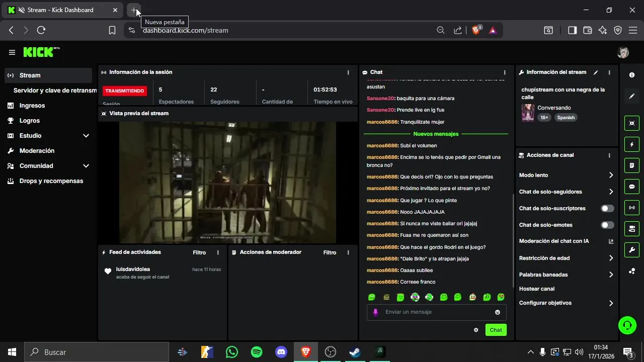
Task: Click the Conversando category thumbnail
Action: [x=528, y=113]
